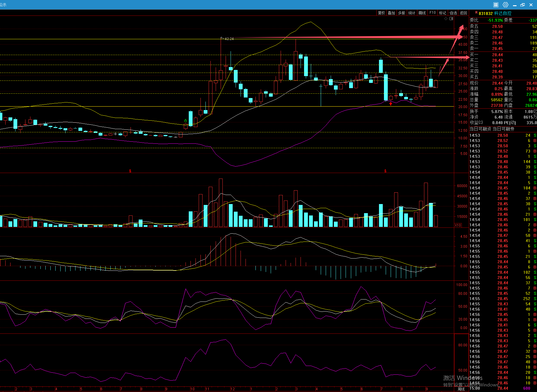The height and width of the screenshot is (392, 537).
Task: Click the 外盘 23738 value
Action: (497, 105)
